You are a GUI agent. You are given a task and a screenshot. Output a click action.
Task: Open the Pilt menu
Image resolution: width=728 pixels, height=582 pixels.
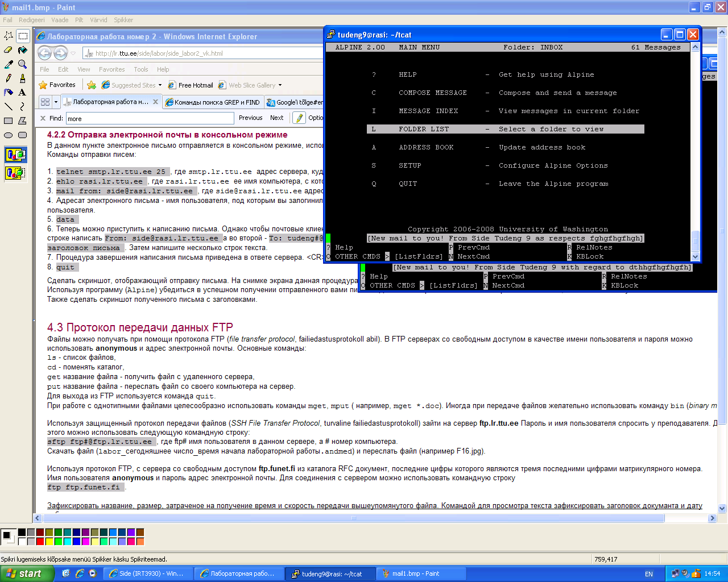80,20
